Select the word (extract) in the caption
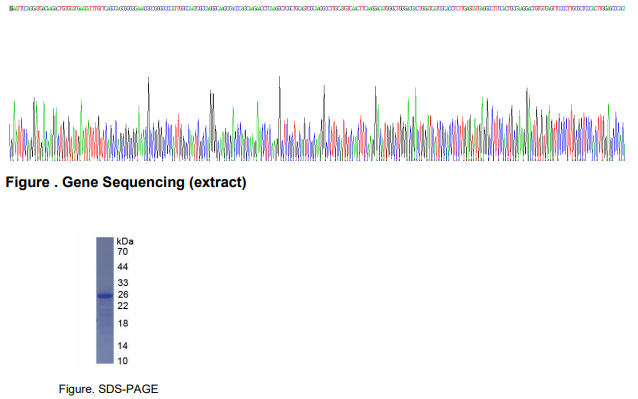 (218, 182)
